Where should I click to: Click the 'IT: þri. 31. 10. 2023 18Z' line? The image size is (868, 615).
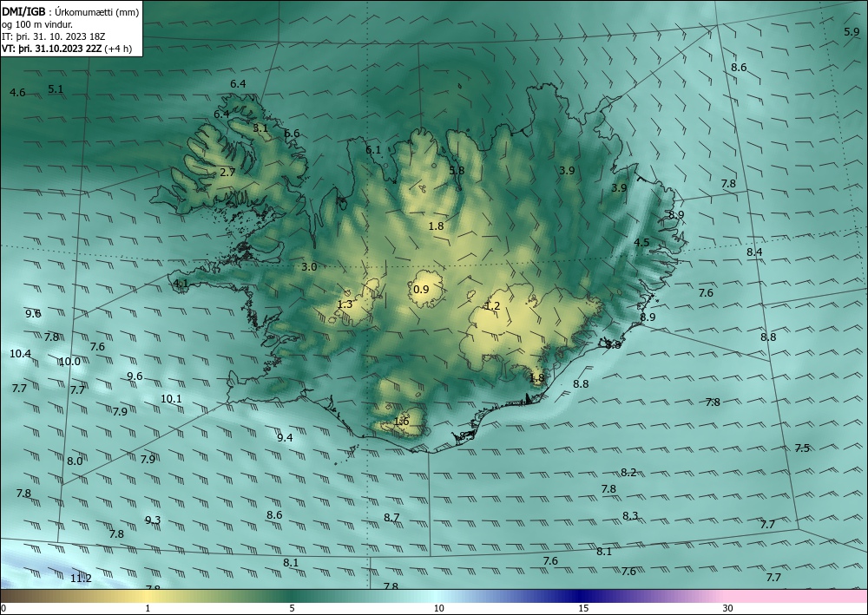[54, 36]
